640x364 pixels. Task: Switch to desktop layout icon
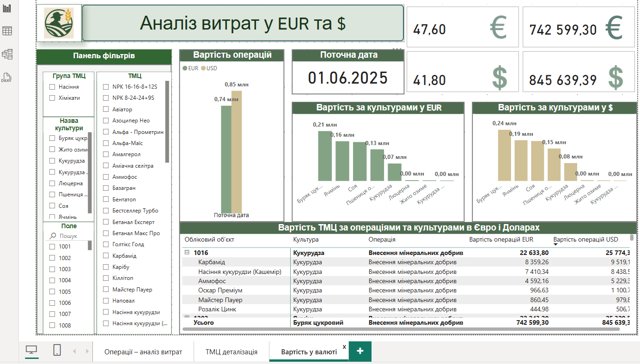tap(31, 351)
